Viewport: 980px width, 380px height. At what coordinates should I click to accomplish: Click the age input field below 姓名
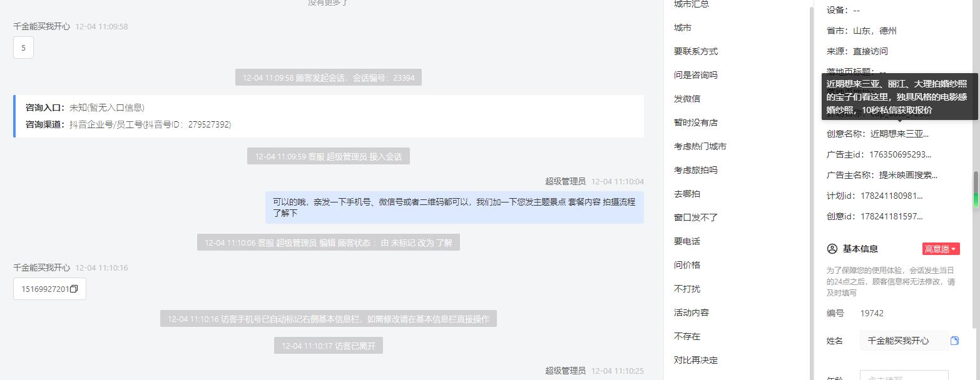point(904,376)
